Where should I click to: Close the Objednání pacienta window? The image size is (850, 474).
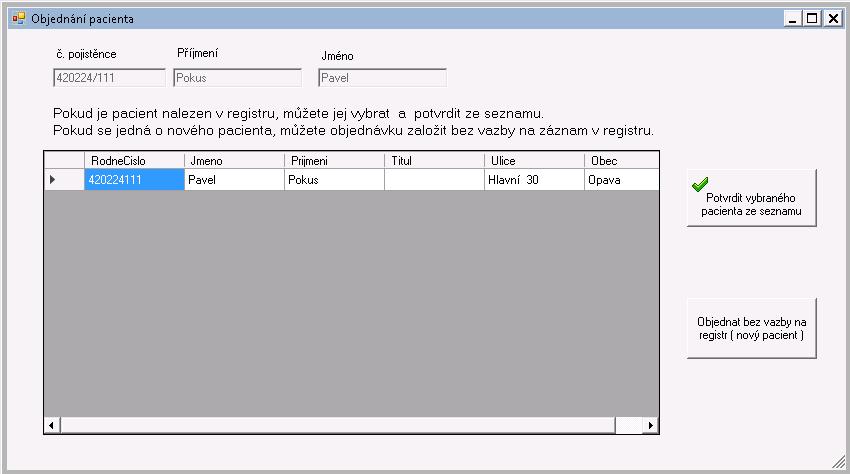tap(833, 18)
